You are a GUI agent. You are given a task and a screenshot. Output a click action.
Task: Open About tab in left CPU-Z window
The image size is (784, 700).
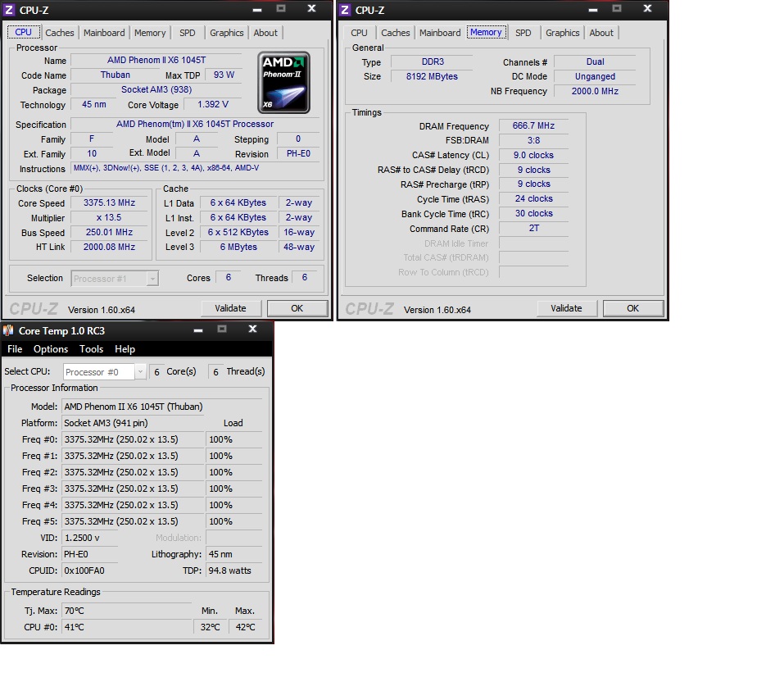(x=265, y=33)
